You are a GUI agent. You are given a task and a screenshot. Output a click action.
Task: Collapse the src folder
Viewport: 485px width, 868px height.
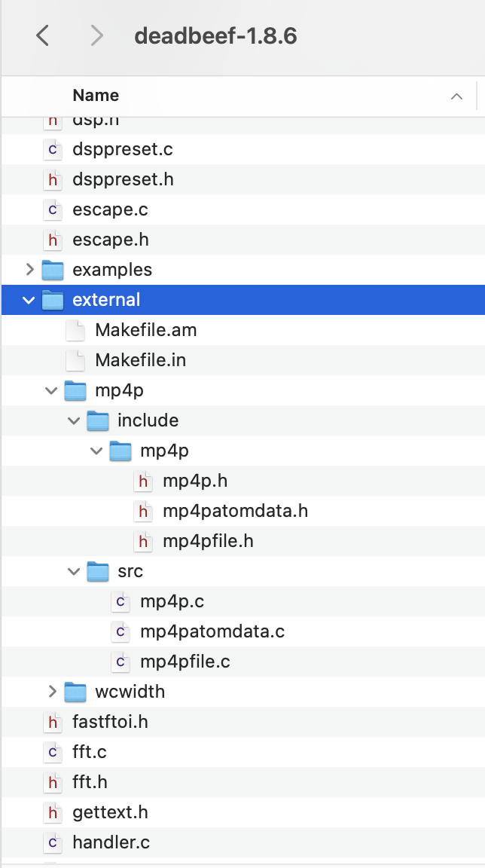click(x=73, y=571)
